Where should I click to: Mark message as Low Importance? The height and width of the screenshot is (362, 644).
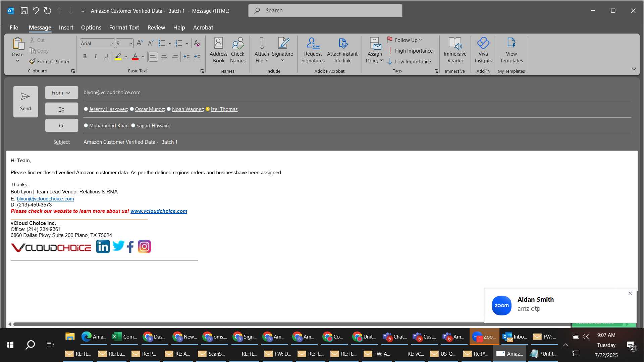click(409, 61)
